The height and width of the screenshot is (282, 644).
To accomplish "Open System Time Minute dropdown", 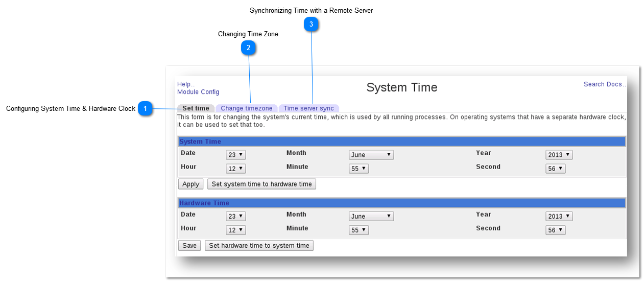I will click(359, 169).
